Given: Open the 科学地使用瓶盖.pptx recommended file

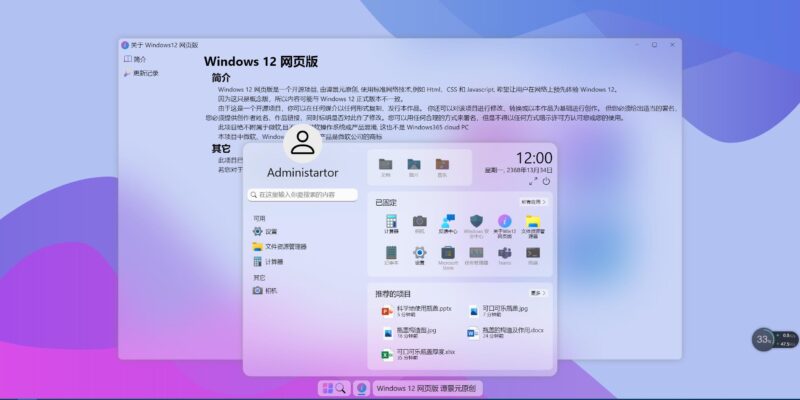Looking at the screenshot, I should pyautogui.click(x=417, y=311).
